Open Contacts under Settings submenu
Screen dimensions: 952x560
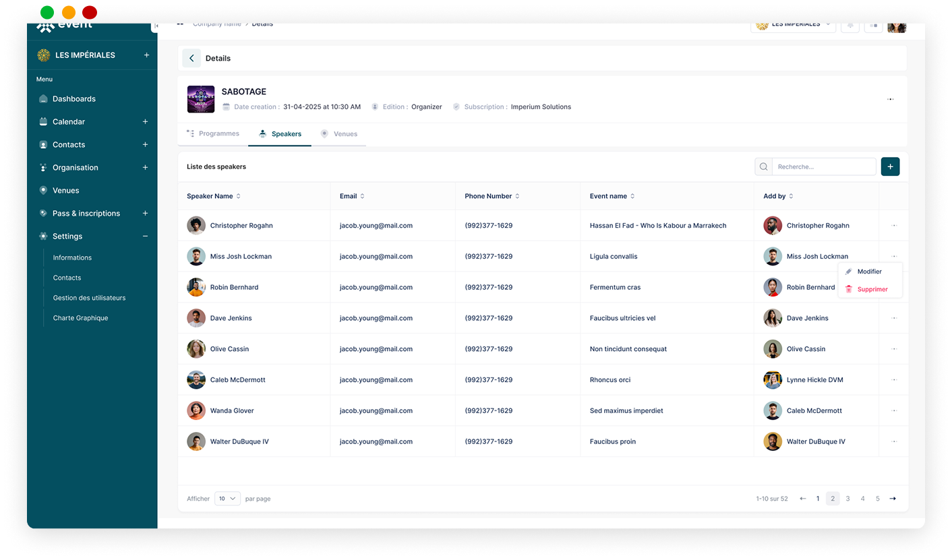[x=67, y=278]
